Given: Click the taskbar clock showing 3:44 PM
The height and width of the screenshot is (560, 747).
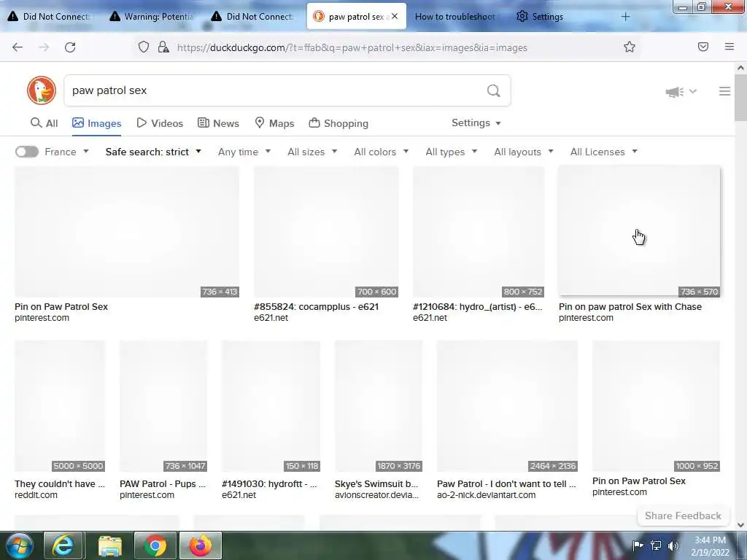Looking at the screenshot, I should point(711,546).
